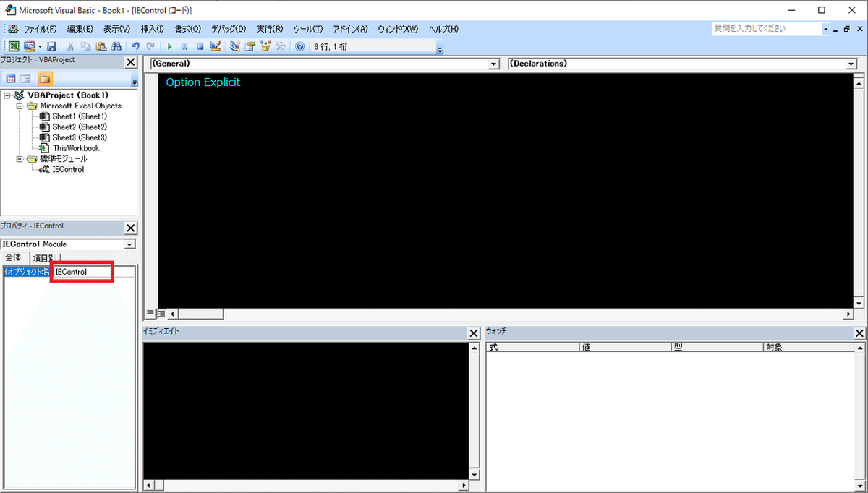
Task: Click the Redo arrow icon
Action: 150,46
